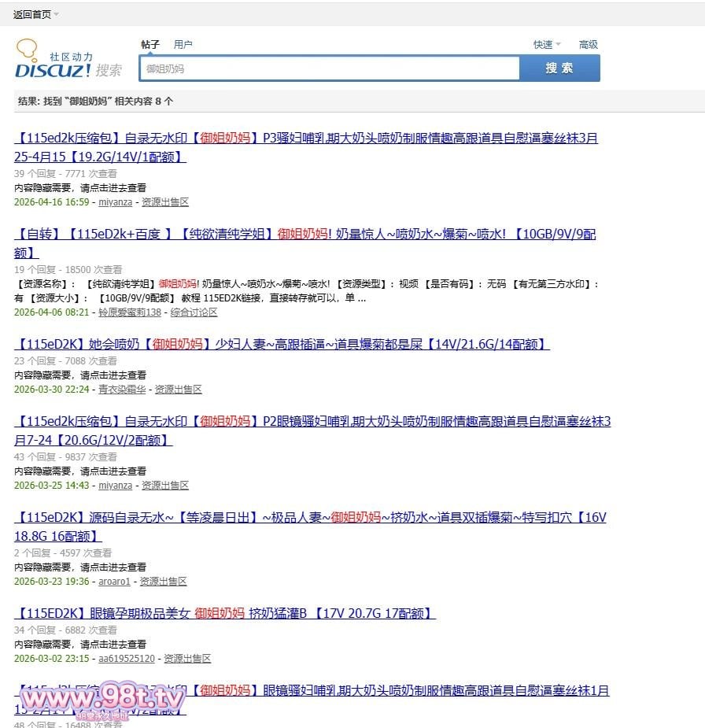
Task: Click into the search keyword input field
Action: (329, 69)
